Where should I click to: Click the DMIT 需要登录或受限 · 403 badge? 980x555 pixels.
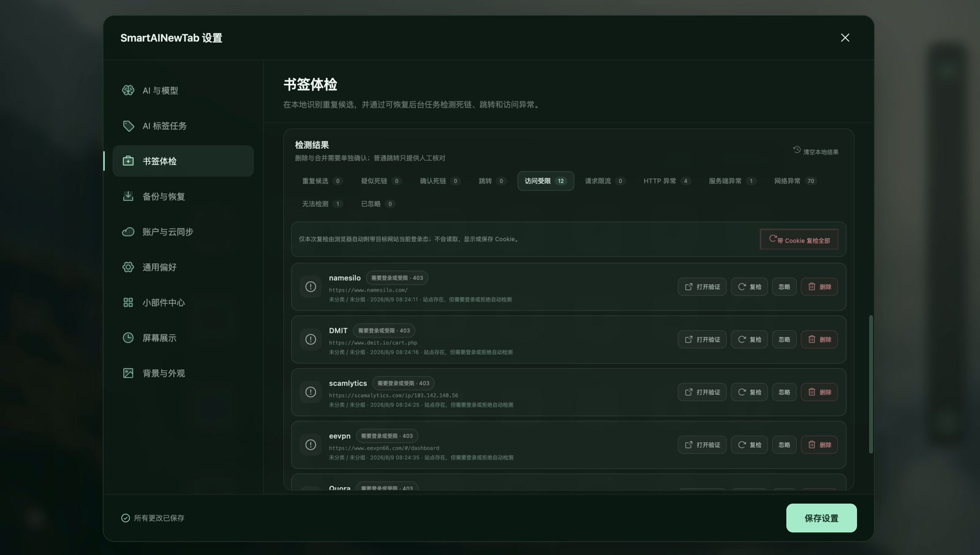[x=384, y=331]
